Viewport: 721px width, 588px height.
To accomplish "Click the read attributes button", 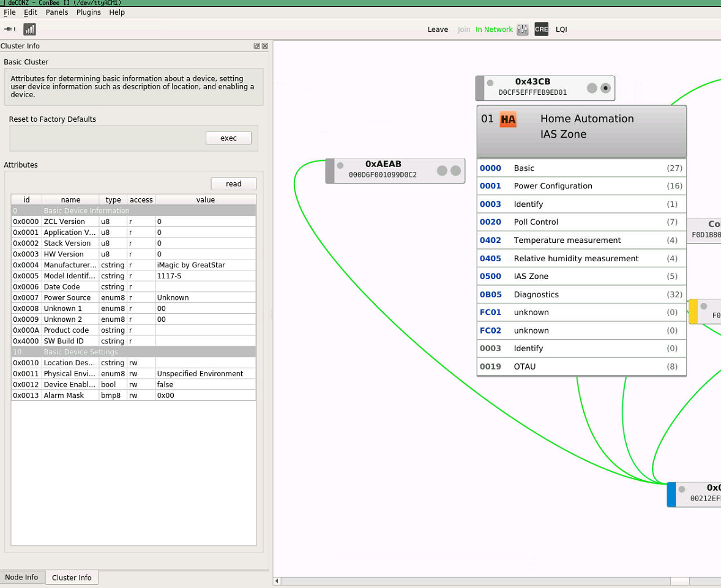I will point(234,184).
